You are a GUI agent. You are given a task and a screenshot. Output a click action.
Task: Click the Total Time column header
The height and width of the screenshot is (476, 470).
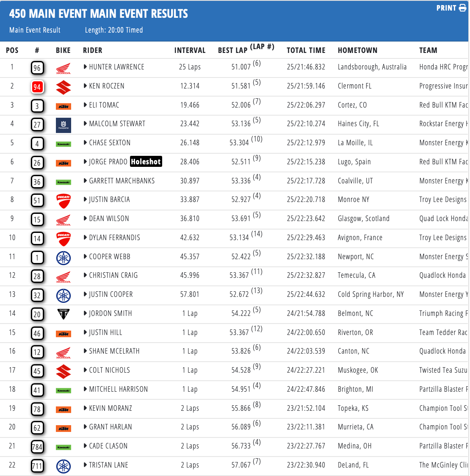coord(306,50)
